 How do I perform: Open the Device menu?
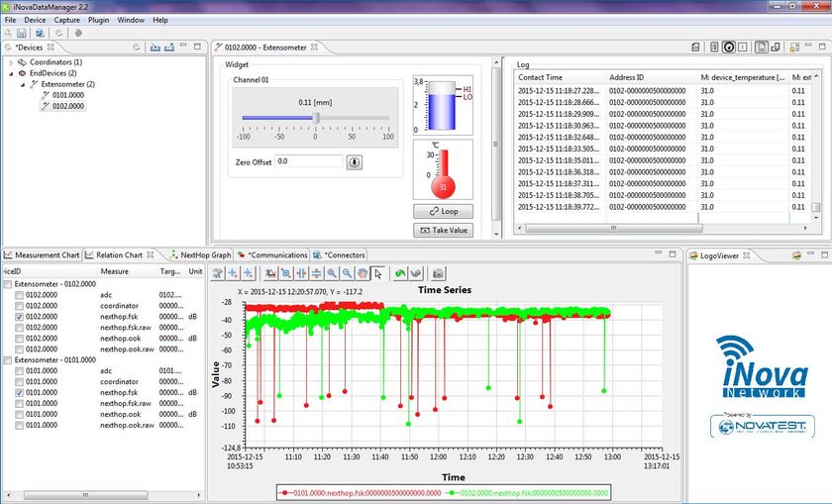click(35, 20)
